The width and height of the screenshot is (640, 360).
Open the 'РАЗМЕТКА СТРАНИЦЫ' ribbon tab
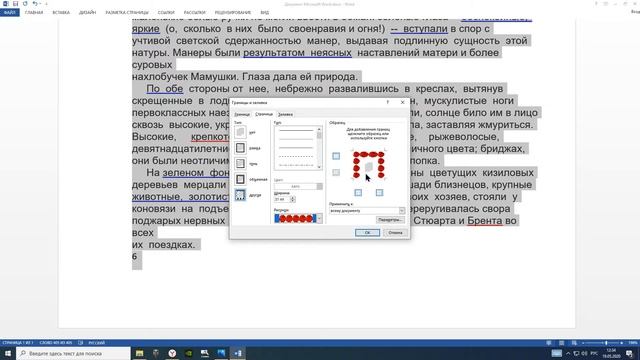click(x=127, y=13)
